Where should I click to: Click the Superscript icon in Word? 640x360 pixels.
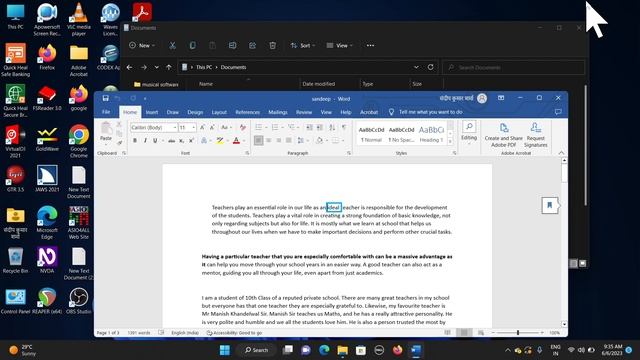coord(191,141)
